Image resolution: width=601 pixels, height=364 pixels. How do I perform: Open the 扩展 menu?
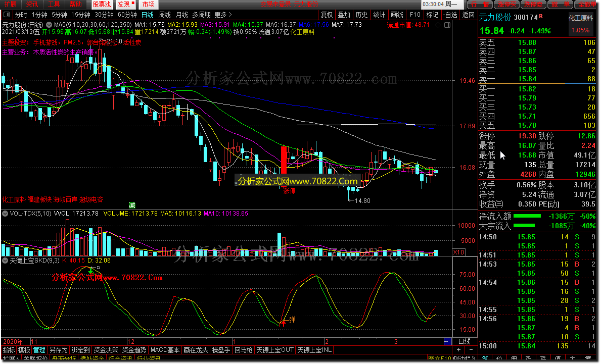coord(11,4)
